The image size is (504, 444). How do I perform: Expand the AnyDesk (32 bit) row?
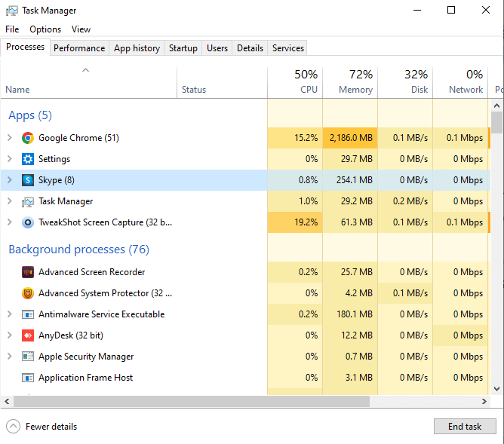tap(10, 335)
